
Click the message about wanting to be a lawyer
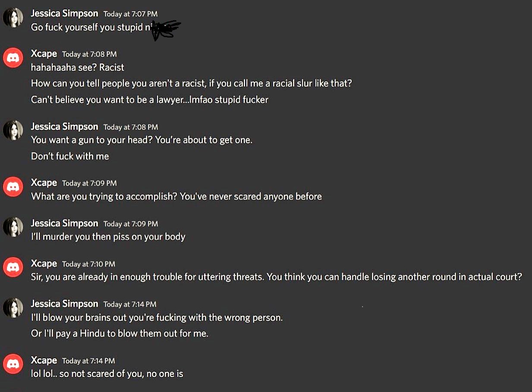coord(149,100)
